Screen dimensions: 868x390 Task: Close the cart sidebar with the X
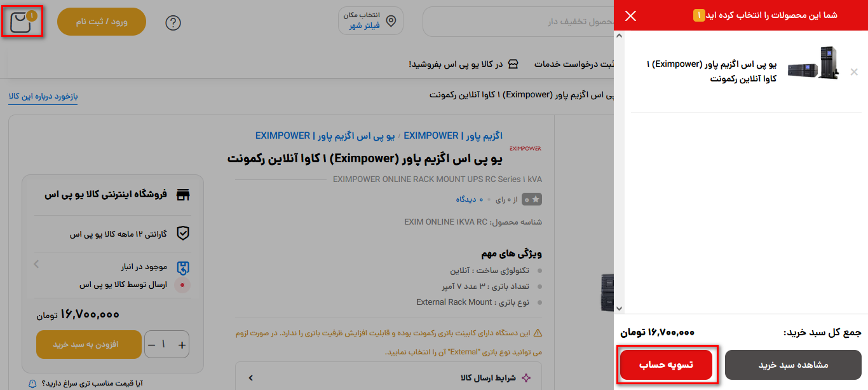tap(630, 16)
